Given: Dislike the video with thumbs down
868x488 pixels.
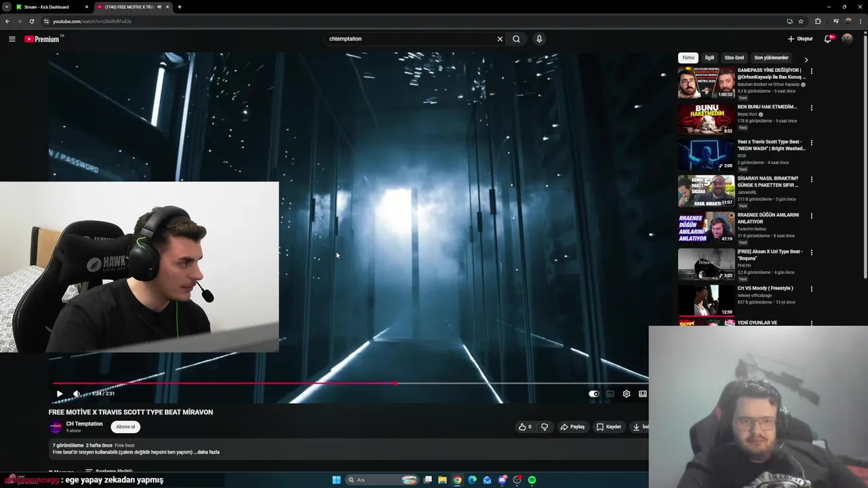Looking at the screenshot, I should click(545, 427).
